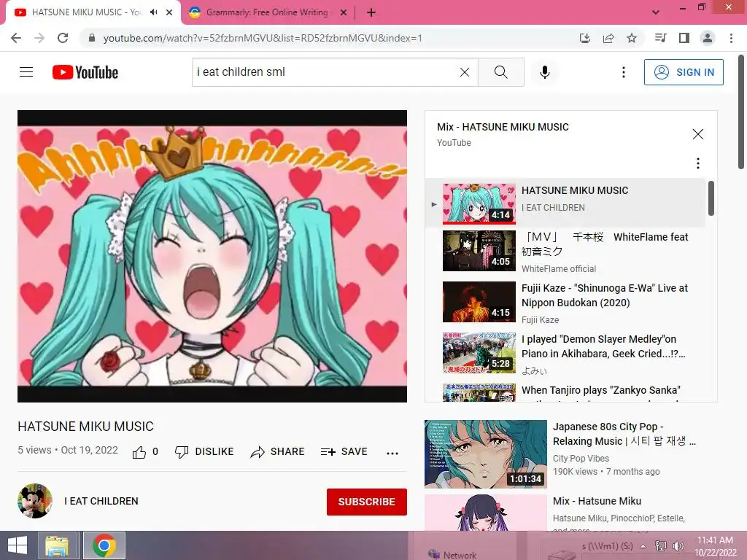The image size is (747, 560).
Task: Go to the YouTube home logo
Action: pyautogui.click(x=85, y=72)
